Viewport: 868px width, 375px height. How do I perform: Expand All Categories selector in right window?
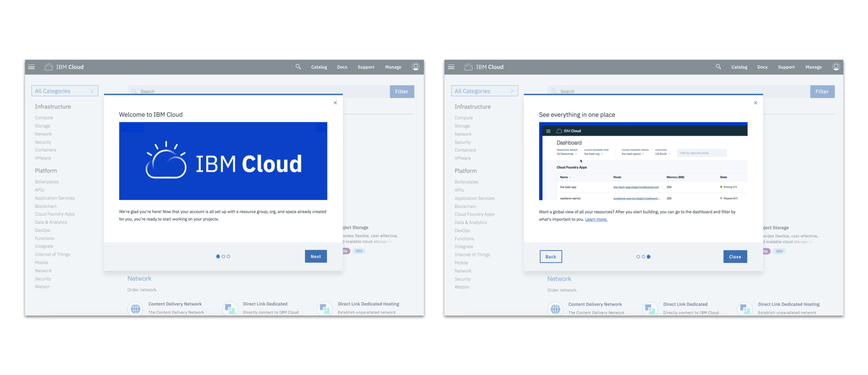coord(485,91)
